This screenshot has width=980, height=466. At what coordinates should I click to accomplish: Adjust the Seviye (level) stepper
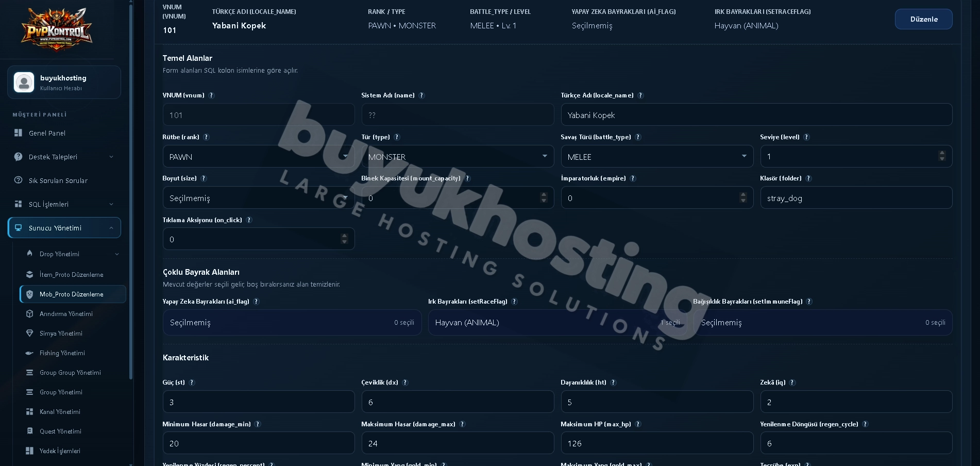pos(942,156)
